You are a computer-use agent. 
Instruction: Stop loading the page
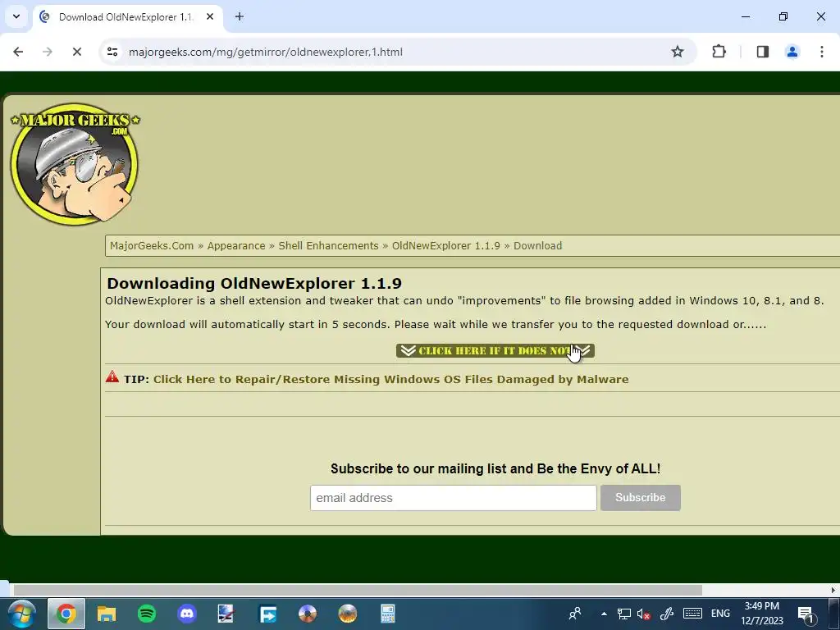(x=76, y=52)
